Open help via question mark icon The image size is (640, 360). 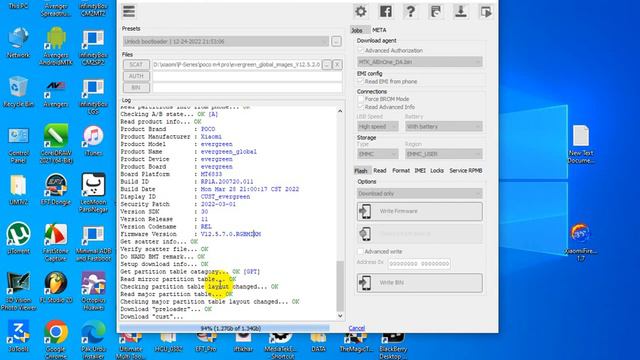[411, 11]
